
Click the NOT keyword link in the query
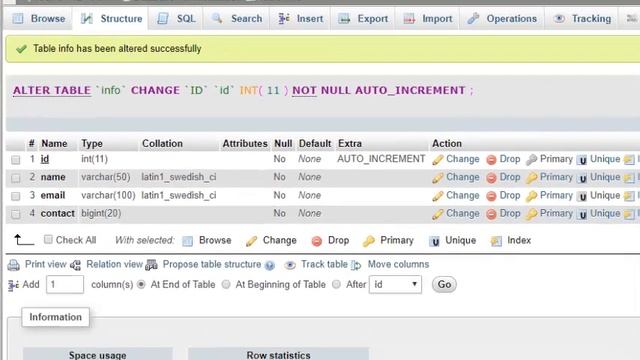[304, 90]
